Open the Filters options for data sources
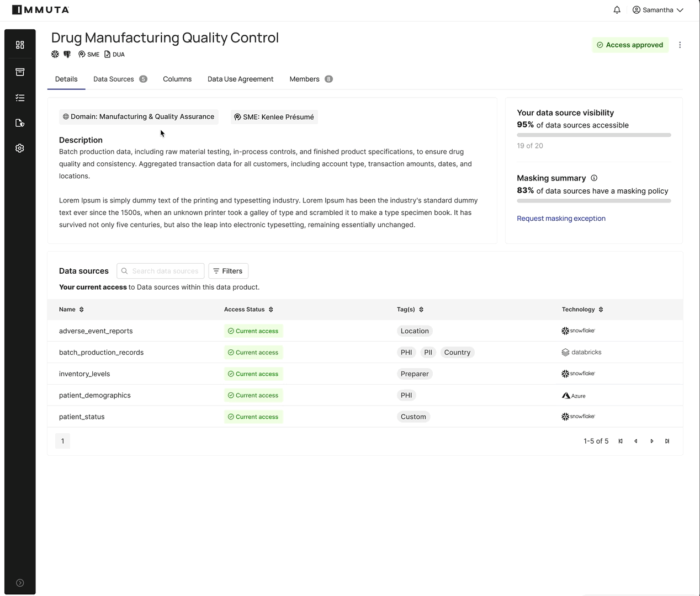 [228, 271]
